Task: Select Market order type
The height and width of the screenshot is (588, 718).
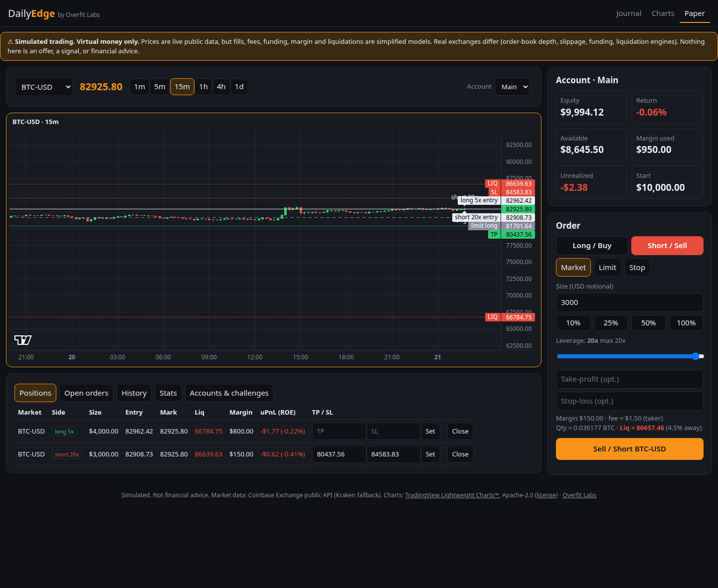Action: 573,268
